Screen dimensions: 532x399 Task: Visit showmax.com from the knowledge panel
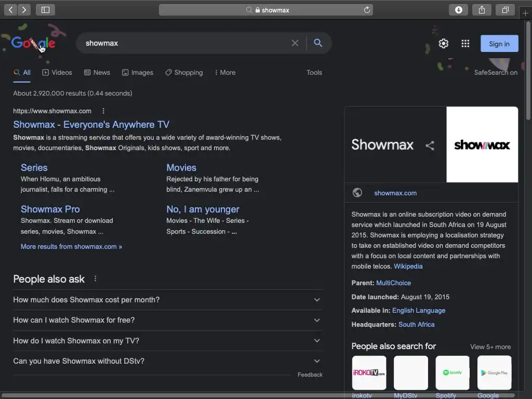[395, 193]
